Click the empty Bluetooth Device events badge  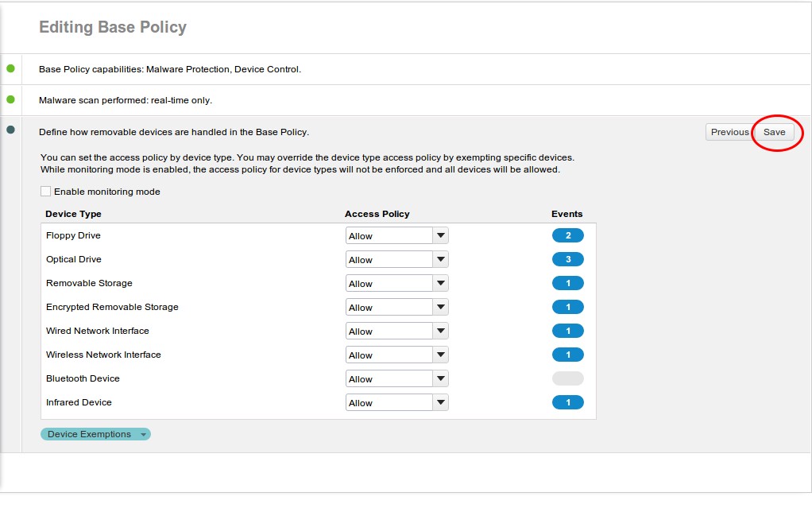(x=567, y=378)
